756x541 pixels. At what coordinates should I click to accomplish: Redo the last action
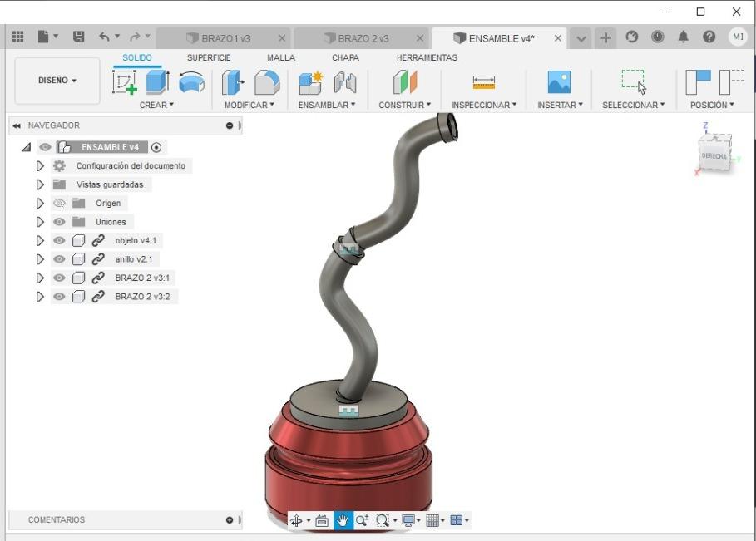click(135, 37)
